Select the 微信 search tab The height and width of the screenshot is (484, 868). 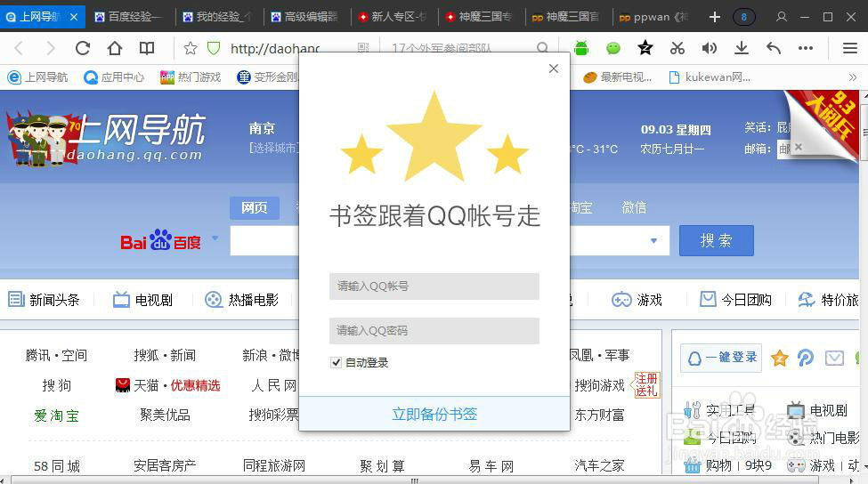(634, 207)
